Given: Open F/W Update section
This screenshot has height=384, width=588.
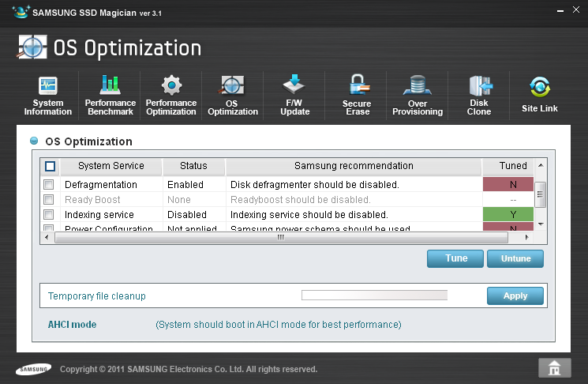Looking at the screenshot, I should (x=294, y=96).
